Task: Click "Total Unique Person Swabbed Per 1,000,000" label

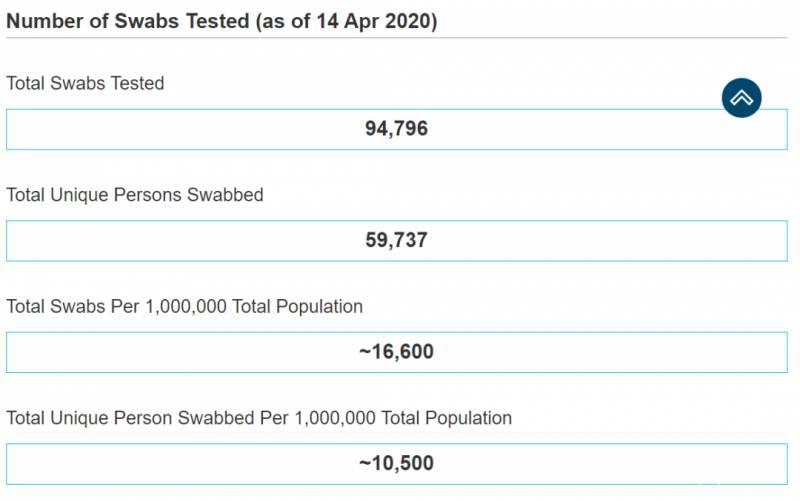Action: [x=259, y=418]
